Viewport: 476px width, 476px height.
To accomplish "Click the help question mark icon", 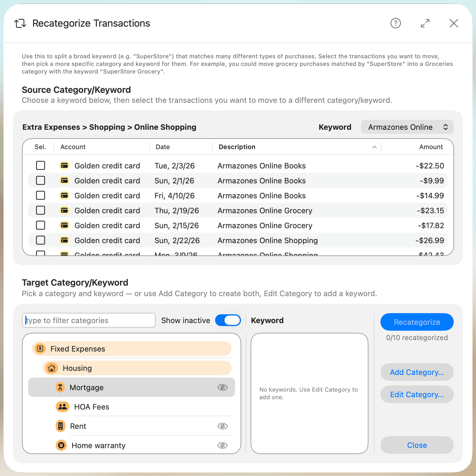I will point(395,23).
